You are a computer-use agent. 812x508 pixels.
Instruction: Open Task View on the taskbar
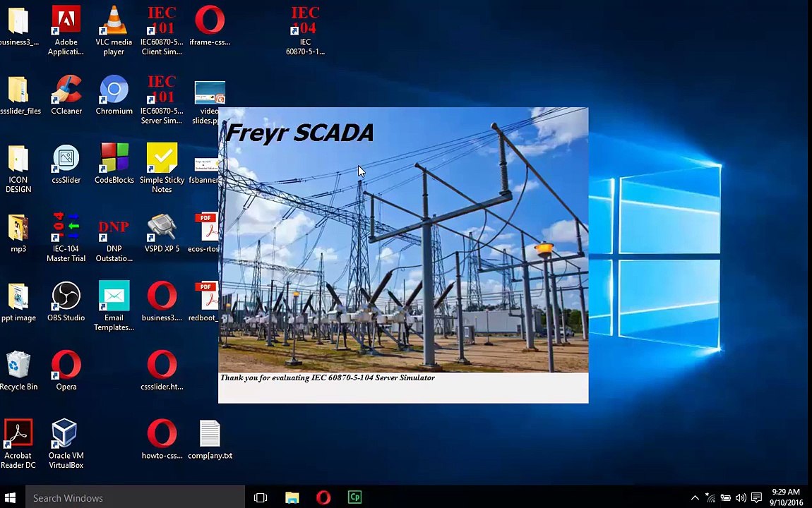click(261, 497)
